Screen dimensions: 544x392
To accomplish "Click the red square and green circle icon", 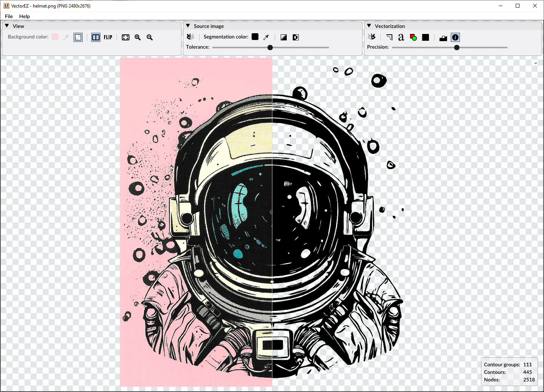I will tap(413, 37).
